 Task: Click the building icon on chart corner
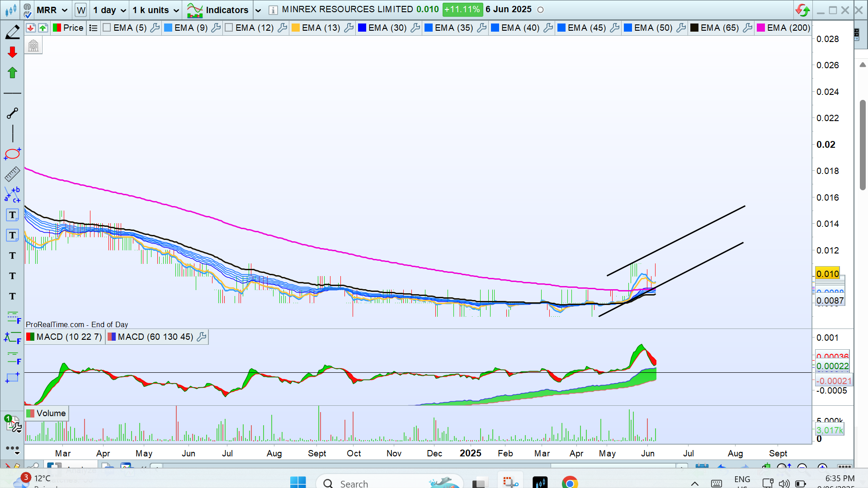[x=33, y=46]
